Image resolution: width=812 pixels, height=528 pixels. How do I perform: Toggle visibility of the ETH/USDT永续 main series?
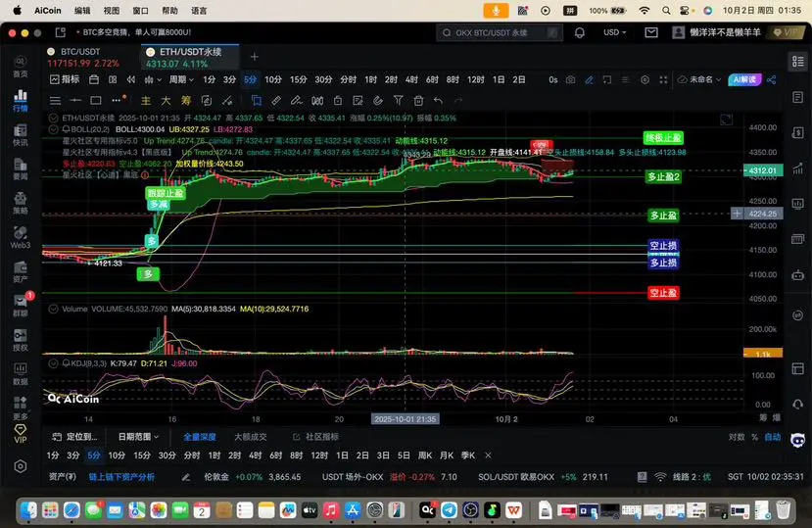53,119
